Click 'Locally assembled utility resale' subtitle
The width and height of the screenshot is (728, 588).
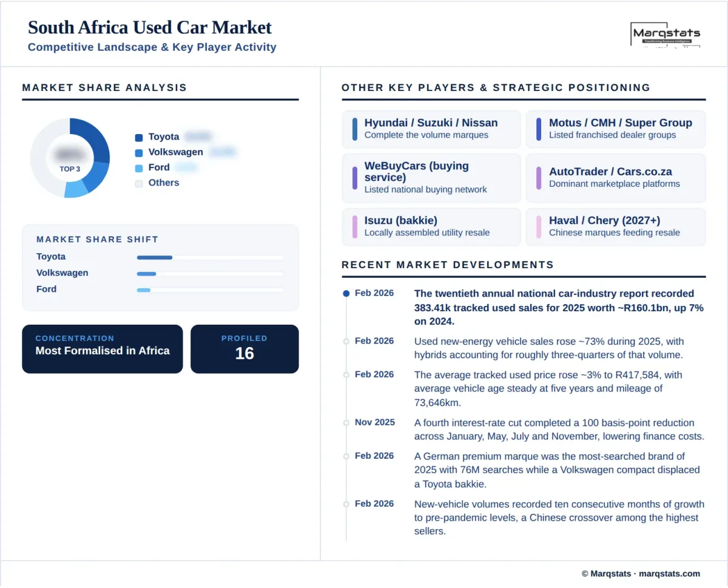click(x=427, y=233)
